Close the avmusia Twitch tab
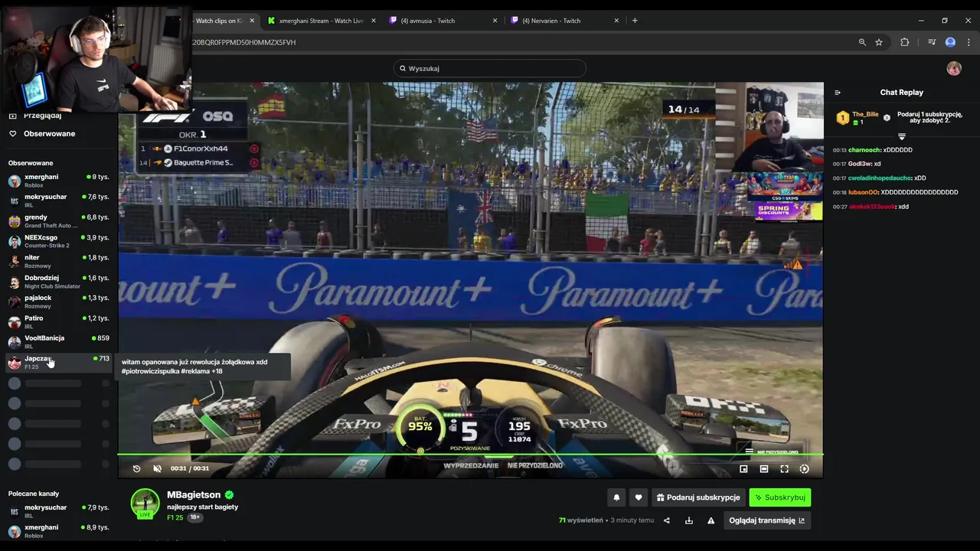 tap(495, 21)
